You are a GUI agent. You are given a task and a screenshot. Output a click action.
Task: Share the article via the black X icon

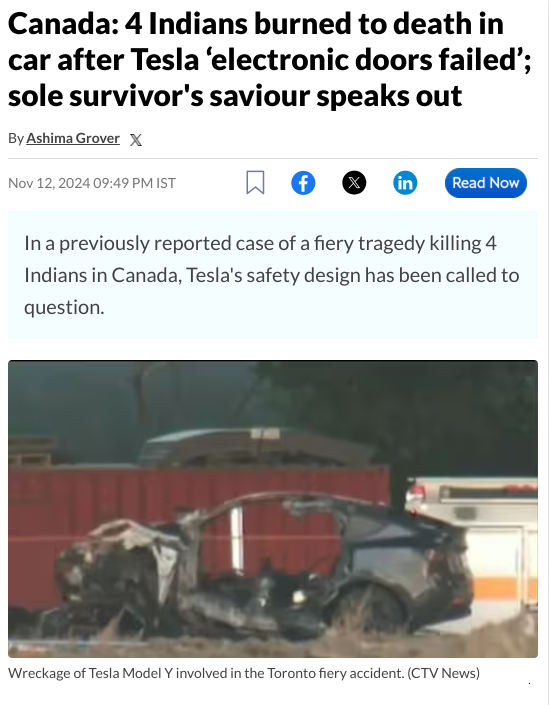(x=354, y=183)
